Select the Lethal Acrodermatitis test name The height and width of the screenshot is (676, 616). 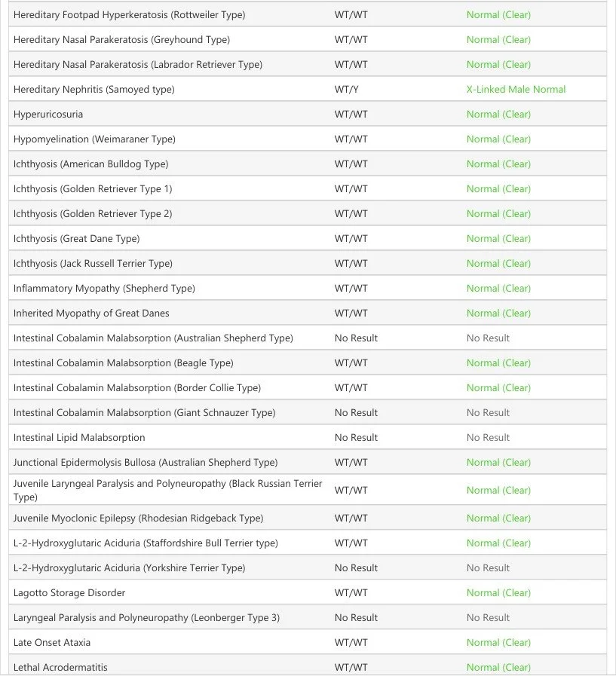tap(60, 668)
